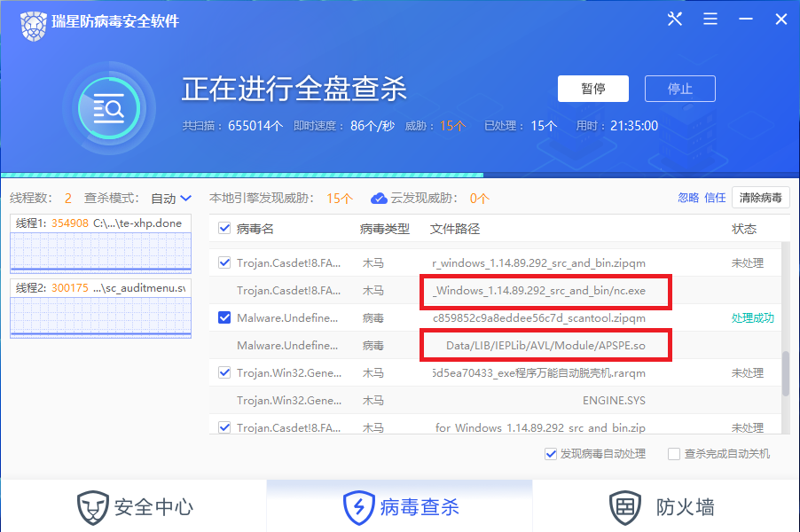Uncheck the last Trojan.Casdet bin.zip row checkbox
Image resolution: width=800 pixels, height=532 pixels.
pos(224,426)
